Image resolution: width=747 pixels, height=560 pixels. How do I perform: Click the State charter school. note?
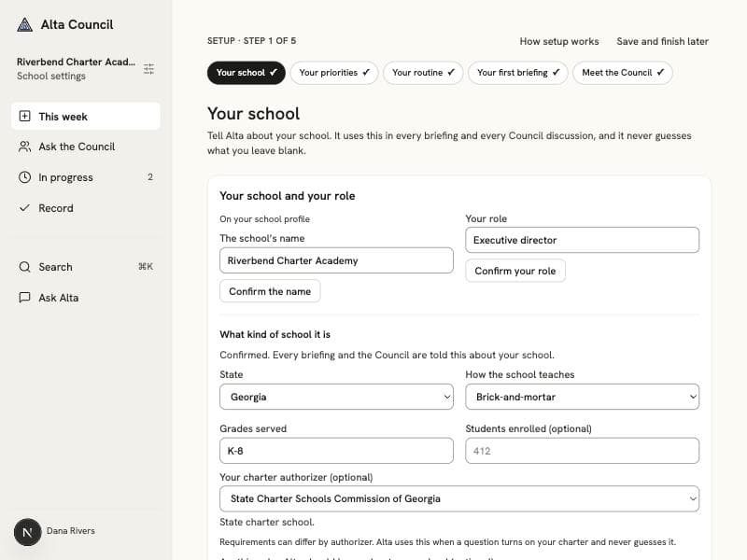pyautogui.click(x=267, y=522)
